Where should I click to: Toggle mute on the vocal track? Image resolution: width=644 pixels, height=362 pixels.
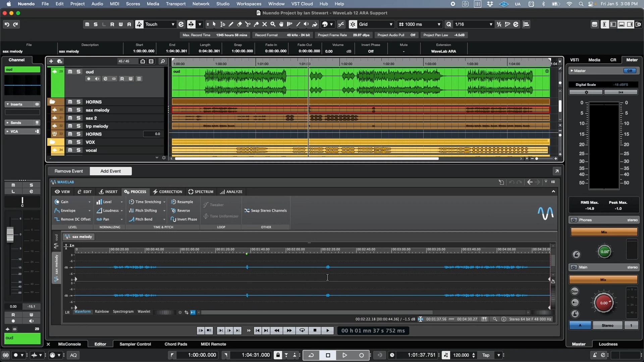coord(69,150)
